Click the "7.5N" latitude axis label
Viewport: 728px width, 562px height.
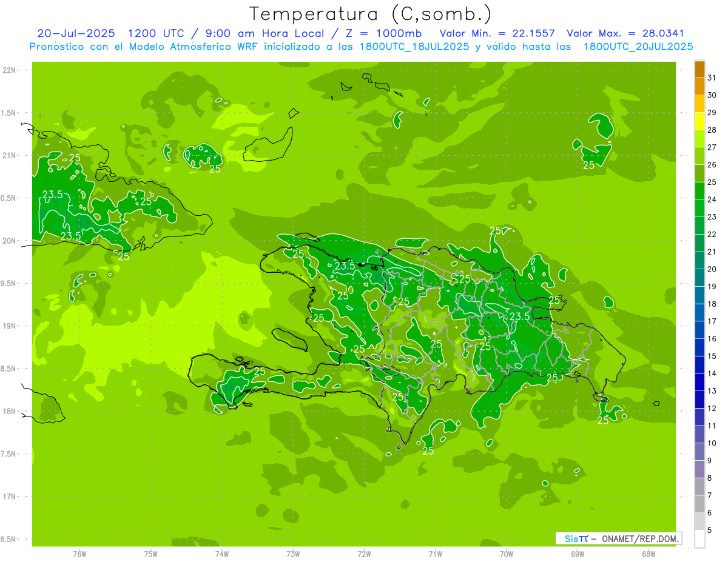click(x=9, y=454)
